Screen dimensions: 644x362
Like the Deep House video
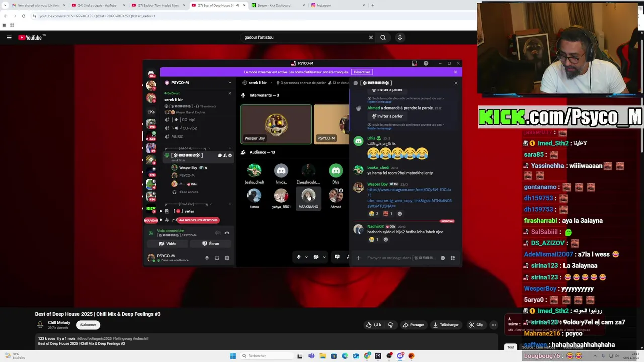pos(373,325)
